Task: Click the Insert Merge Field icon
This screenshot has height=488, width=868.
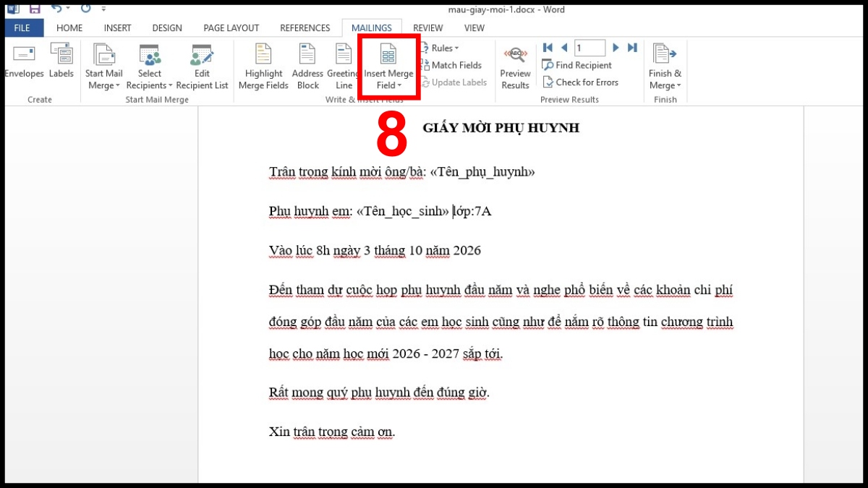Action: [388, 55]
